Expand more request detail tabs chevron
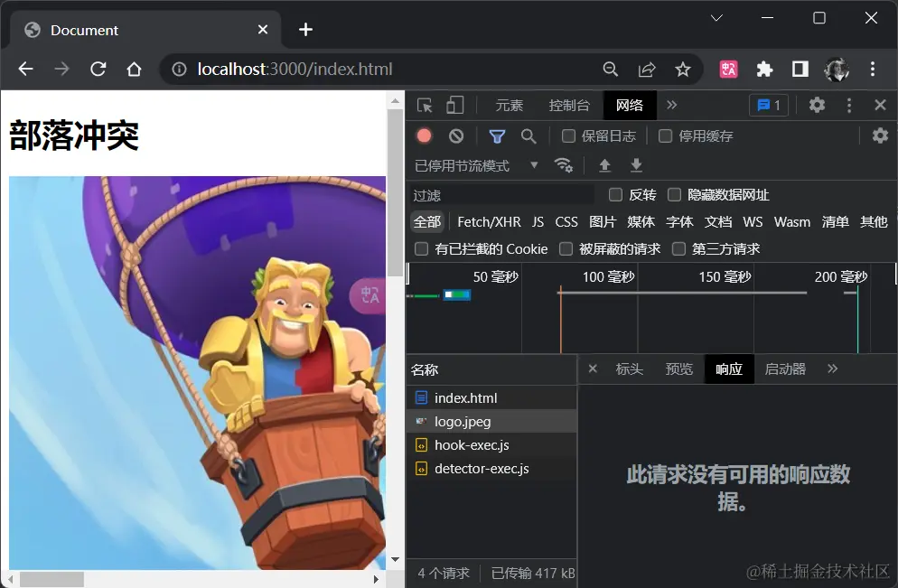 coord(833,369)
